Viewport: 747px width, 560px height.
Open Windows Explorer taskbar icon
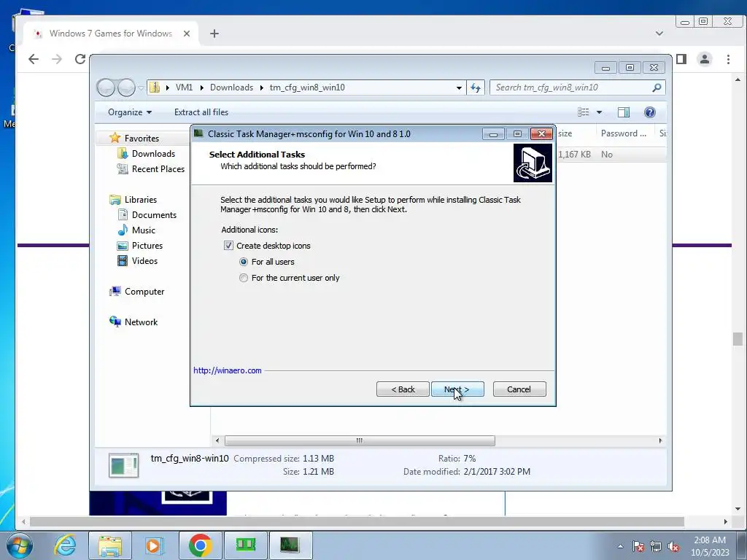point(110,545)
